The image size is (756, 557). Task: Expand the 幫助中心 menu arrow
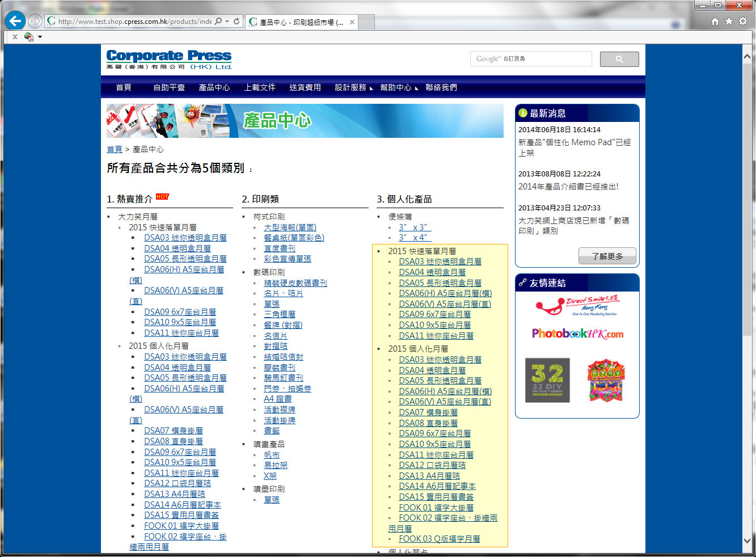[417, 88]
